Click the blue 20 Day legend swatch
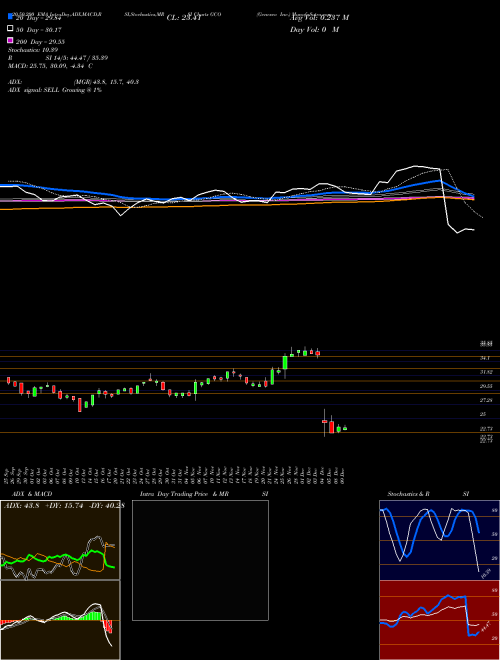500x660 pixels. [10, 16]
